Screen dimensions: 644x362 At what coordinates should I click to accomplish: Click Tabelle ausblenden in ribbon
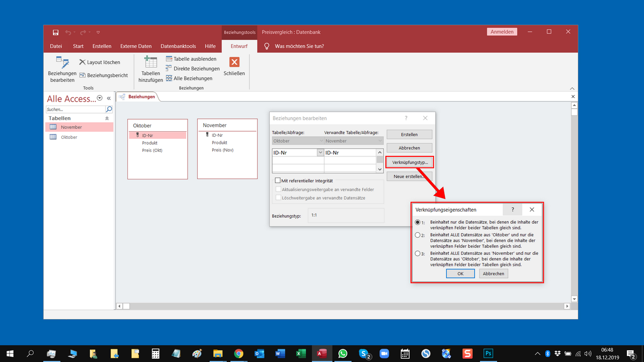(x=191, y=59)
